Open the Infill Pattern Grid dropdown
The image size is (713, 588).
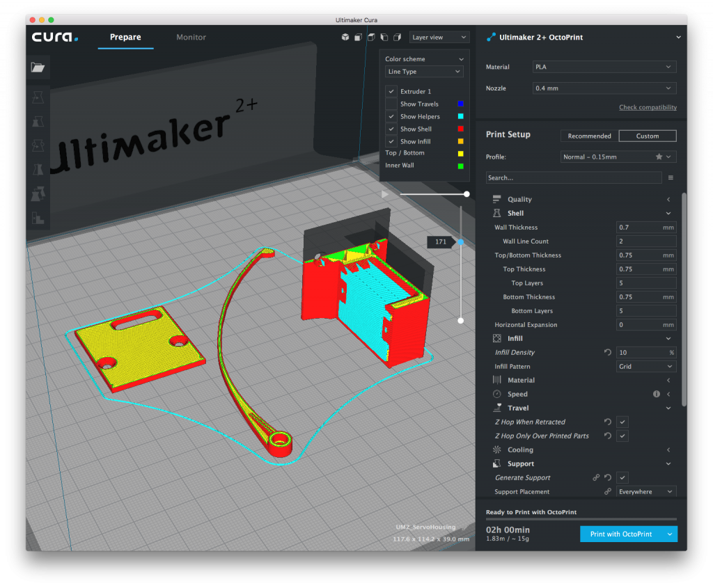[646, 367]
